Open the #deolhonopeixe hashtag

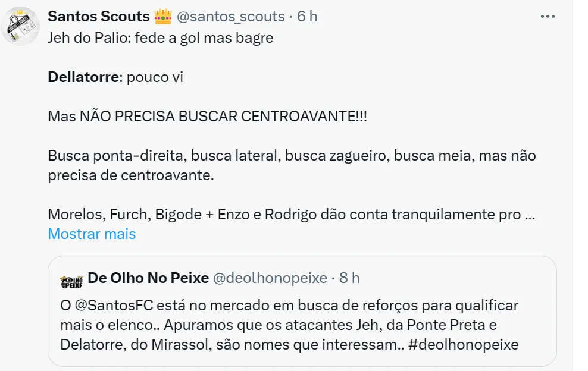[464, 345]
